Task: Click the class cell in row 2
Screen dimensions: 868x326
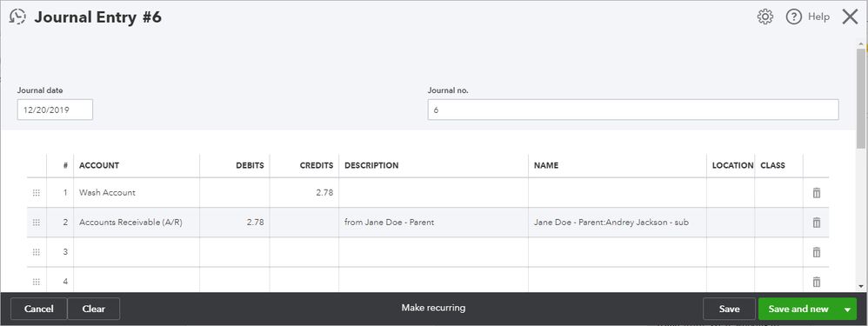Action: tap(779, 223)
